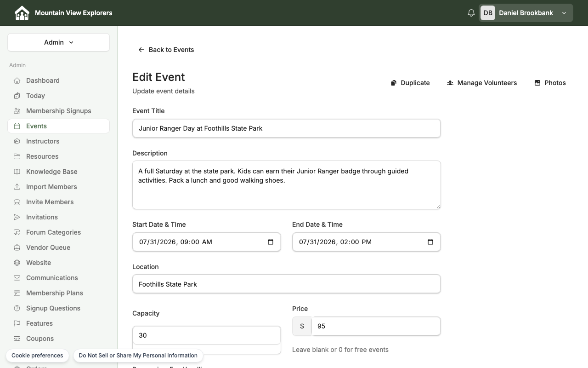Click the End Date & Time field
588x368 pixels.
(366, 242)
